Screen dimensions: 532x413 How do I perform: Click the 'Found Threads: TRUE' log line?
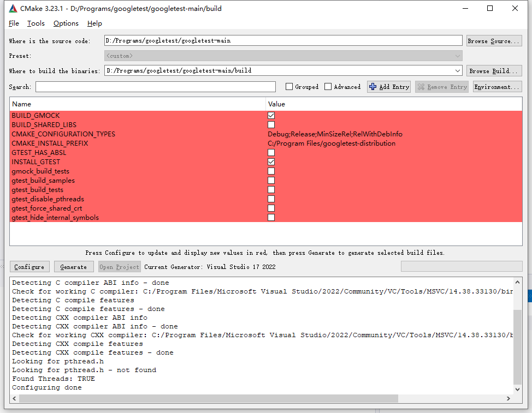(54, 379)
